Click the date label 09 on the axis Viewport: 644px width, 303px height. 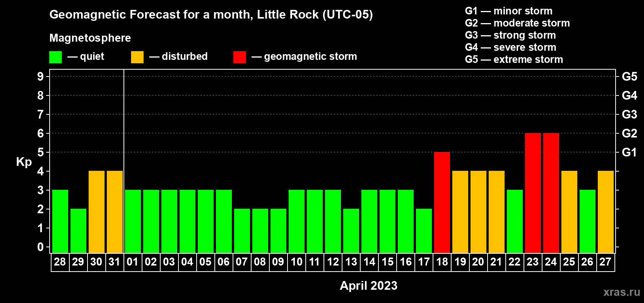[278, 262]
